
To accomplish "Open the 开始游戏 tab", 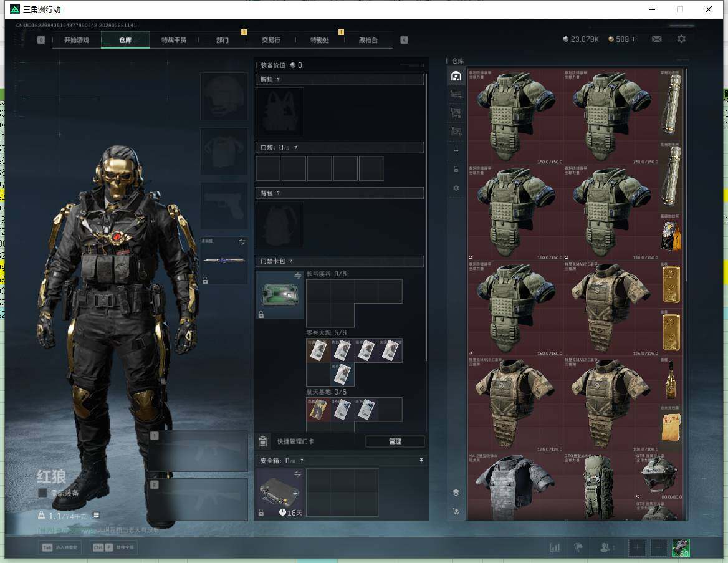I will 77,40.
